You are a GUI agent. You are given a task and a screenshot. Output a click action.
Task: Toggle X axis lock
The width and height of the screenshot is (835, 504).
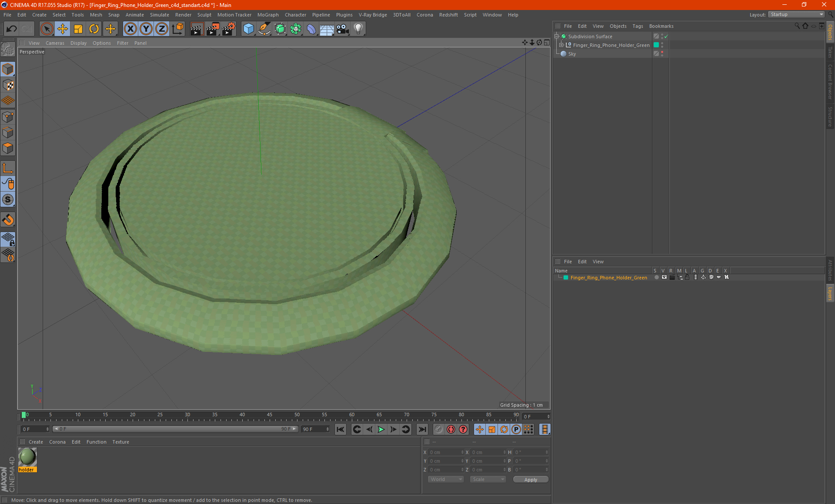[130, 29]
